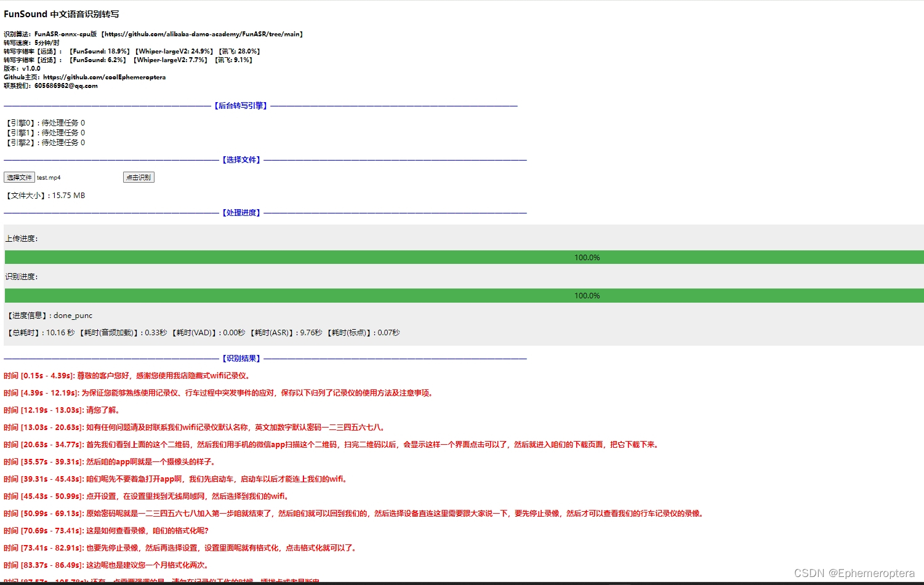Viewport: 924px width, 585px height.
Task: Click the result line at 73.41s - 82.91s
Action: [181, 548]
